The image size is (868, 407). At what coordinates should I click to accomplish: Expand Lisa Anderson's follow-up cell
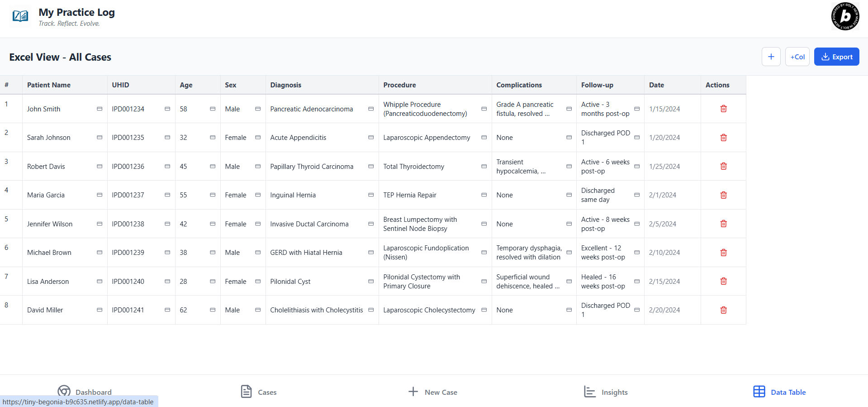pyautogui.click(x=637, y=282)
